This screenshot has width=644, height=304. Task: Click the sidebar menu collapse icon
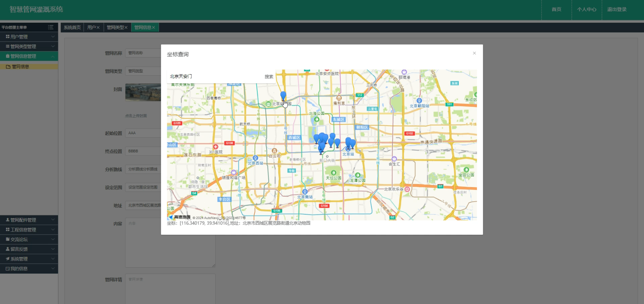pos(51,27)
